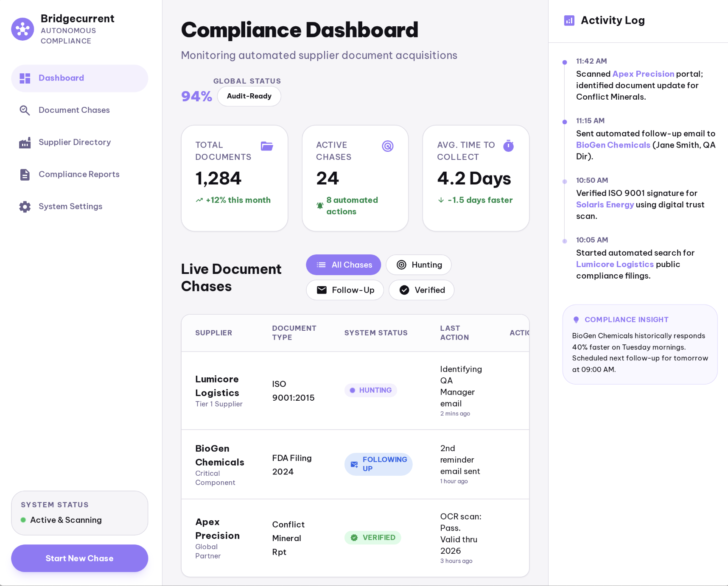This screenshot has width=728, height=586.
Task: Toggle the Hunting filter chip
Action: pyautogui.click(x=418, y=265)
